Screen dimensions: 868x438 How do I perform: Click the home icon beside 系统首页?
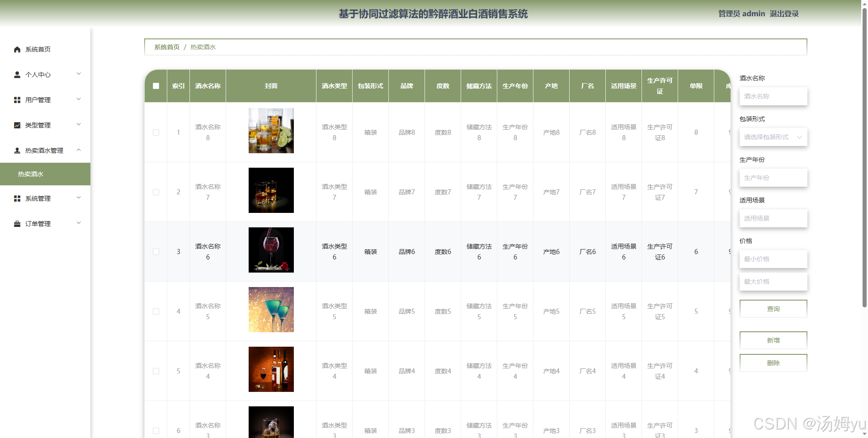[x=17, y=49]
